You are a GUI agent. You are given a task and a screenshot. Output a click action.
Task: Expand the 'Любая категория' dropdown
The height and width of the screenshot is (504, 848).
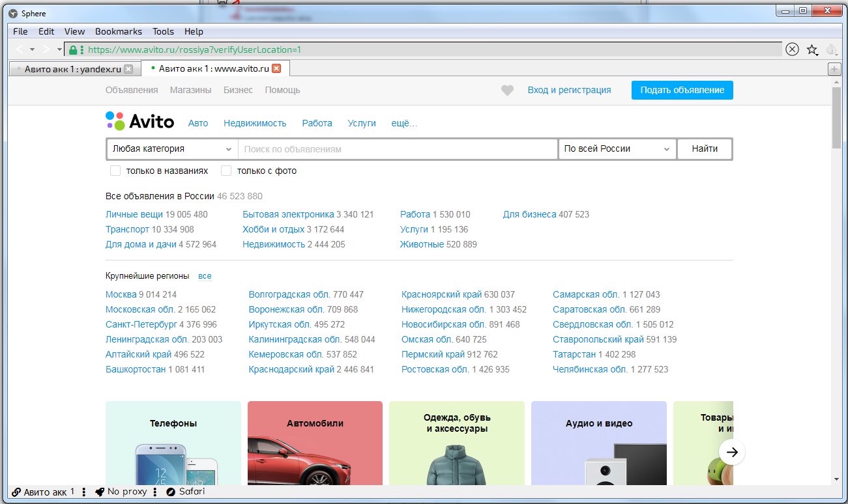[172, 149]
